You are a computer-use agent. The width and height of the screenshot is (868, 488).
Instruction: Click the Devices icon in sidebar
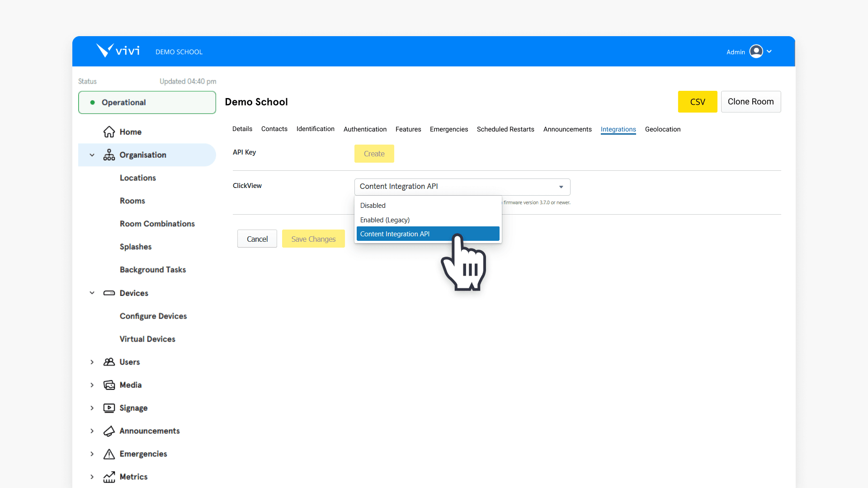click(x=109, y=293)
